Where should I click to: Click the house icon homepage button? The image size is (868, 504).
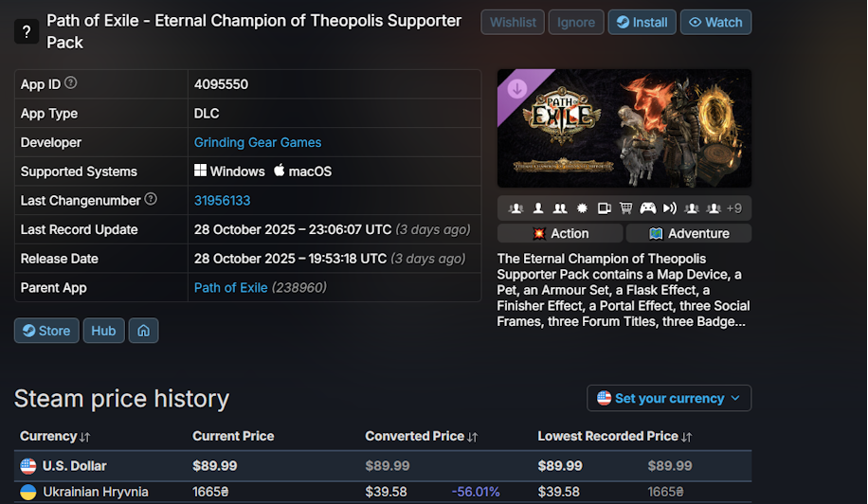point(143,331)
